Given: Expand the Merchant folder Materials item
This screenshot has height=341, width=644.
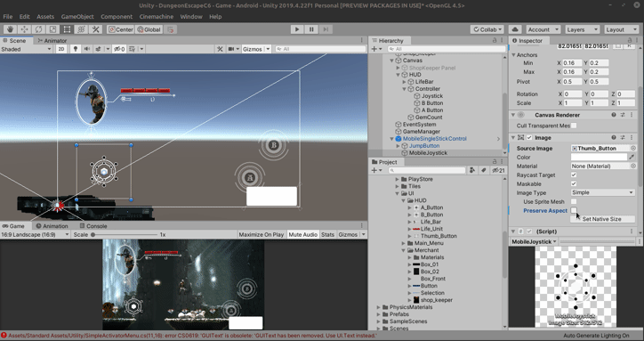Looking at the screenshot, I should 409,257.
